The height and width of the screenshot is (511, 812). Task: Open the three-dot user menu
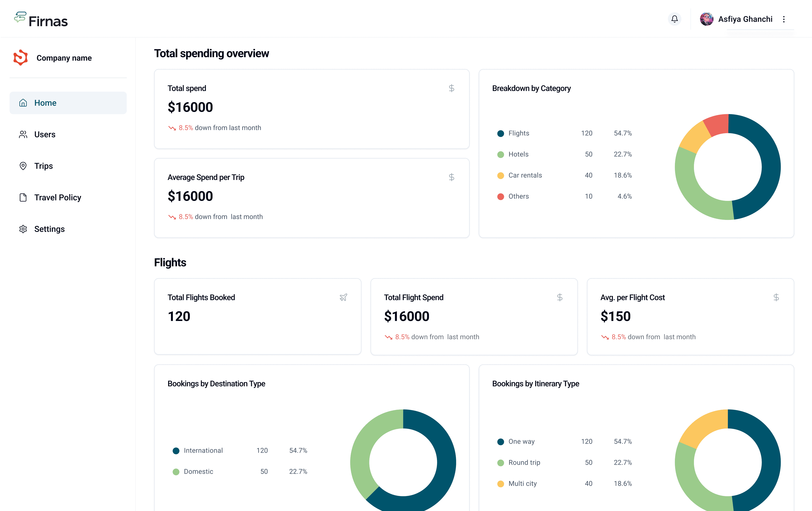(784, 19)
